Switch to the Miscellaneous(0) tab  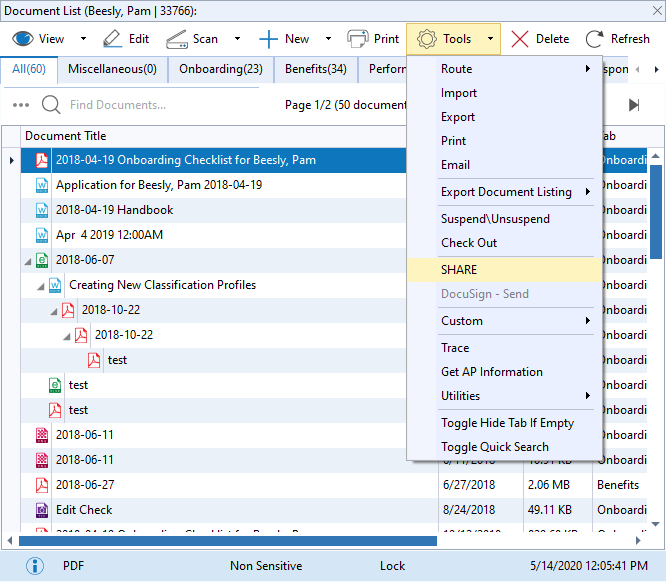(x=113, y=69)
